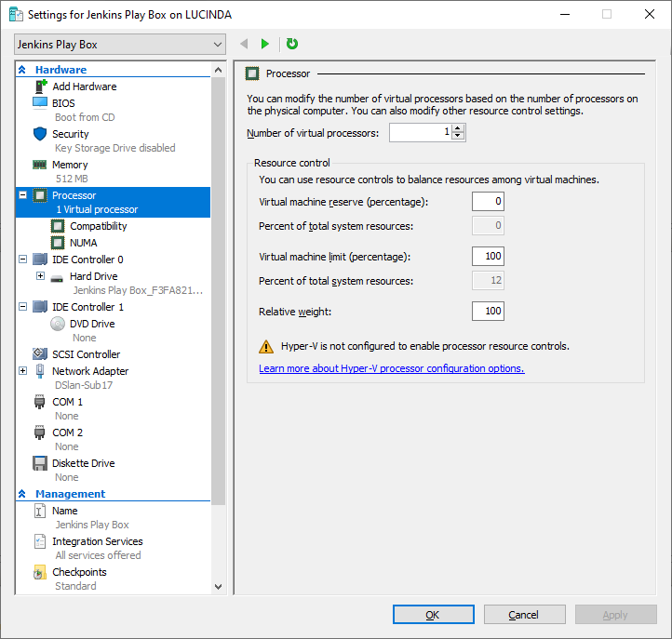Select the SCSI Controller icon
The width and height of the screenshot is (672, 639).
(x=40, y=353)
